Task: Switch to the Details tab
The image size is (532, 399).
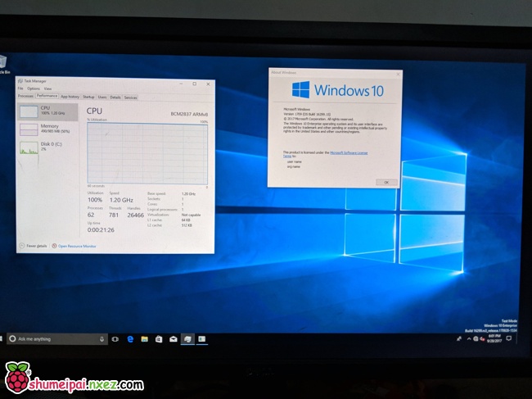Action: coord(115,97)
